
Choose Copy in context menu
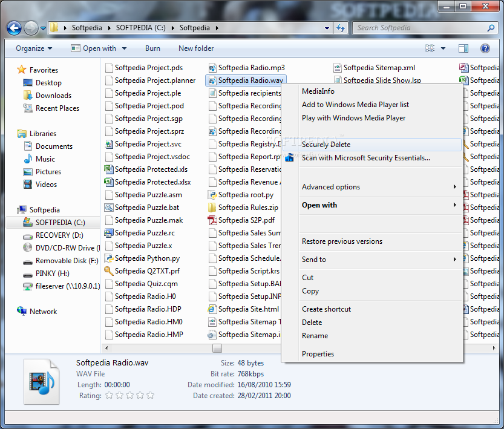[x=372, y=291]
